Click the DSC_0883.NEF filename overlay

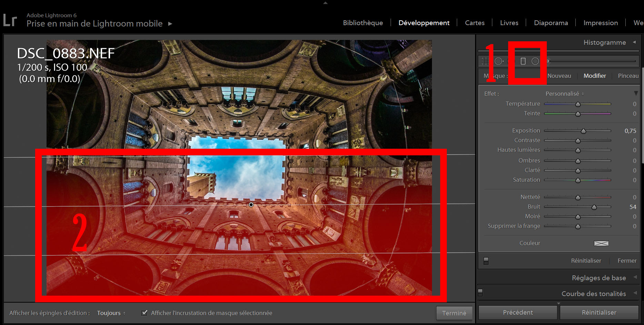tap(66, 53)
